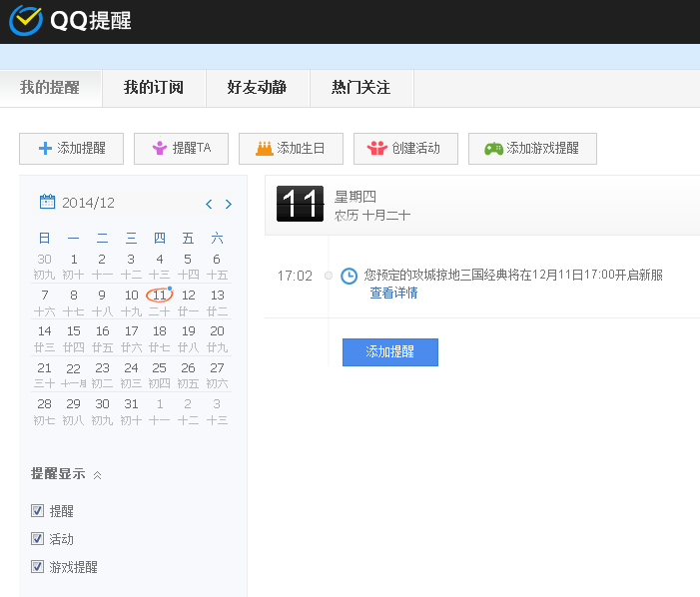Uncheck the 活动 checkbox
Viewport: 700px width, 597px height.
point(38,538)
